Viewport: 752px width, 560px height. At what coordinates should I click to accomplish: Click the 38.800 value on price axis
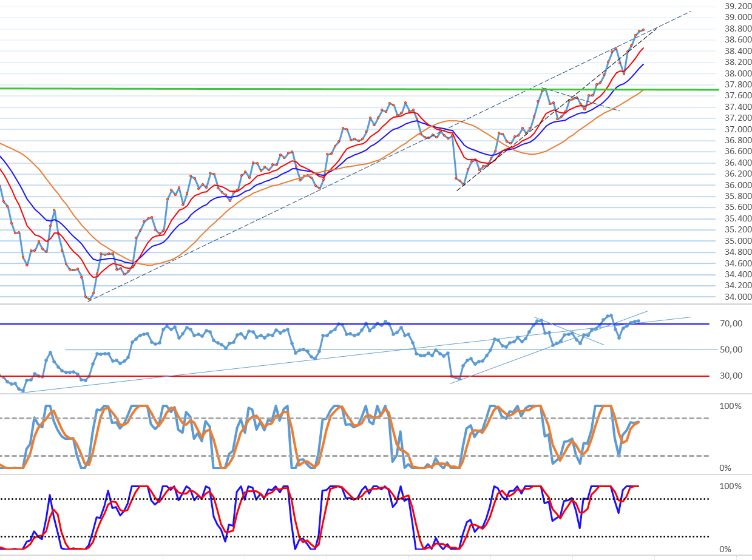coord(739,29)
